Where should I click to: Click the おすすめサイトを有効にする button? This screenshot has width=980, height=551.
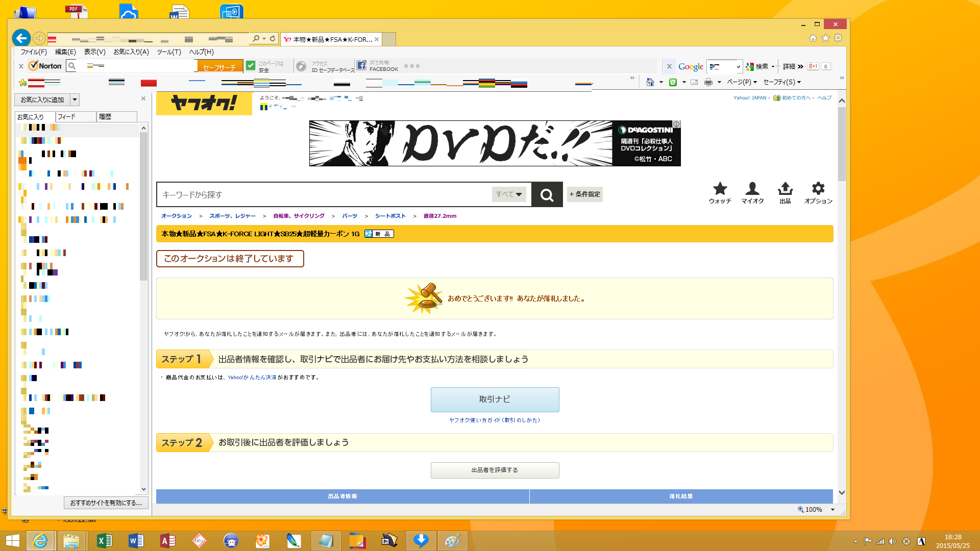(106, 503)
